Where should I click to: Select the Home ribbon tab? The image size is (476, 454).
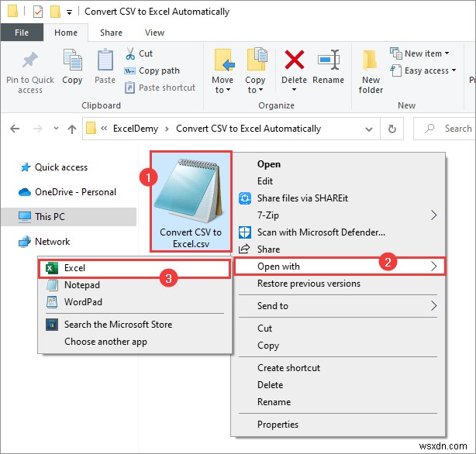point(66,33)
